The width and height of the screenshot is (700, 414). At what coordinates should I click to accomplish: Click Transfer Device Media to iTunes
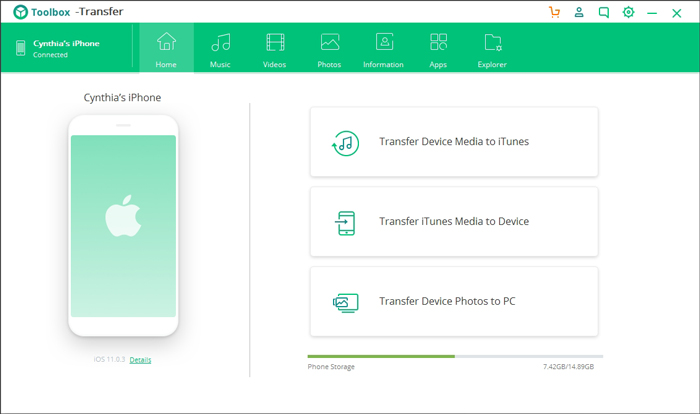tap(454, 142)
